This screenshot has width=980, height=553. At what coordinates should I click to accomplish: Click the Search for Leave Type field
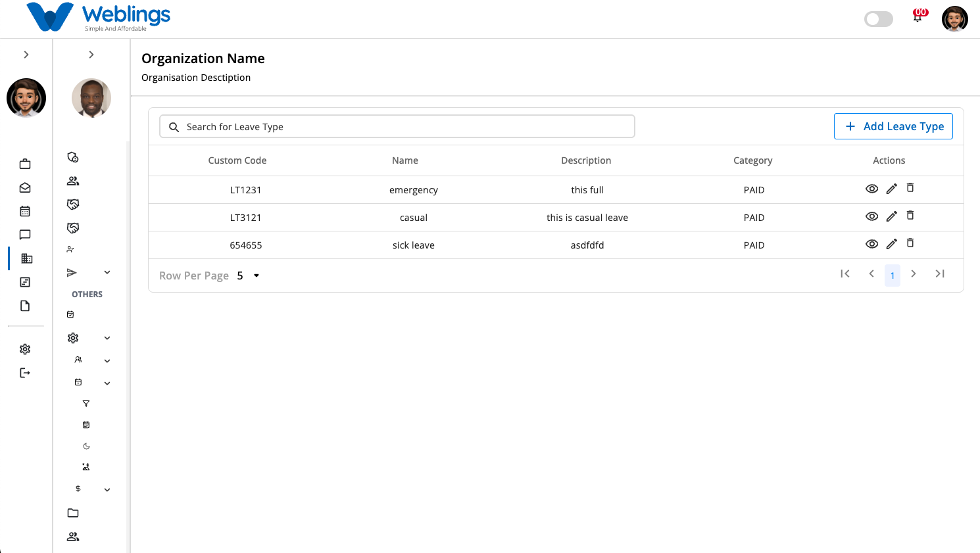397,126
